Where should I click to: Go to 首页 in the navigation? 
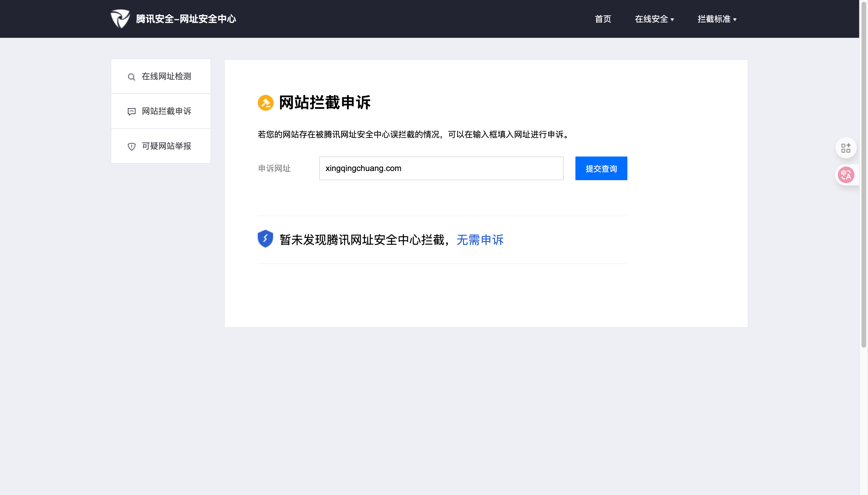click(x=603, y=19)
